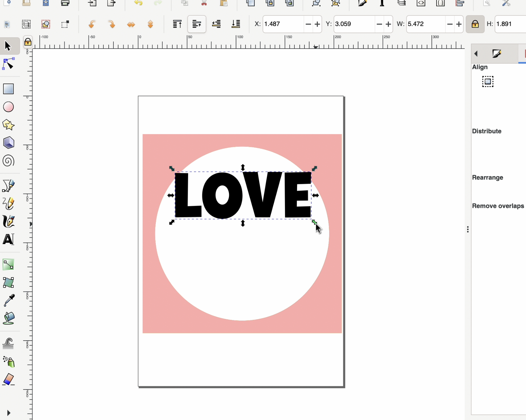Select the Pencil freehand tool

click(8, 204)
